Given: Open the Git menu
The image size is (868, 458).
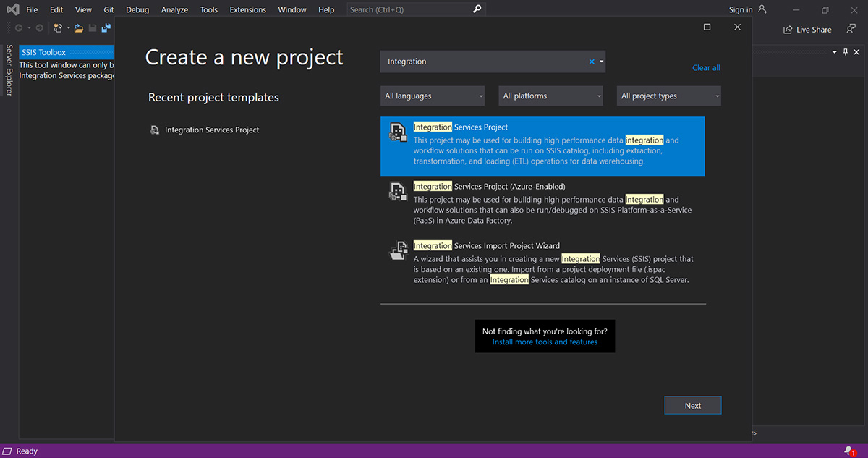Looking at the screenshot, I should [x=109, y=9].
